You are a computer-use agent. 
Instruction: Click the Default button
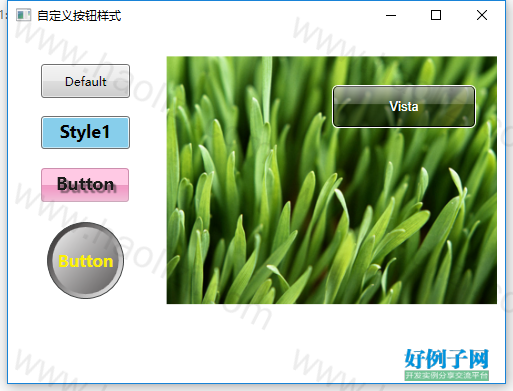click(x=85, y=81)
